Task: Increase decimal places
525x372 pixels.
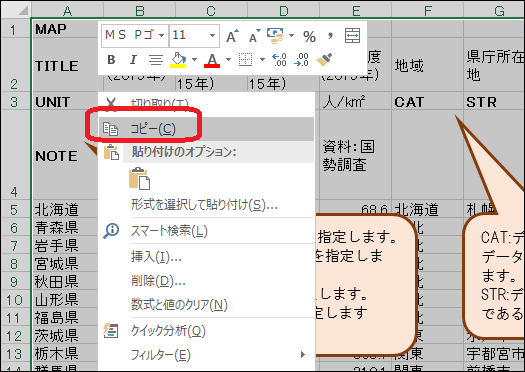Action: tap(279, 60)
